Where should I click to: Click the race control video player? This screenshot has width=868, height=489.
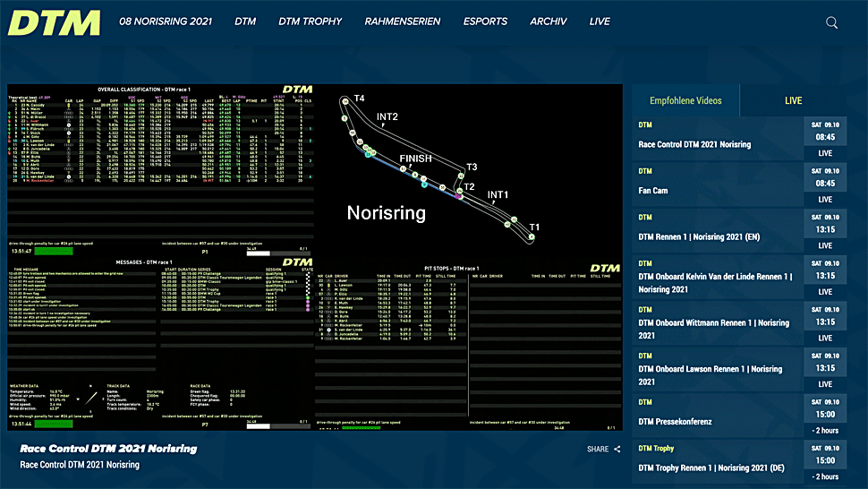(x=314, y=258)
